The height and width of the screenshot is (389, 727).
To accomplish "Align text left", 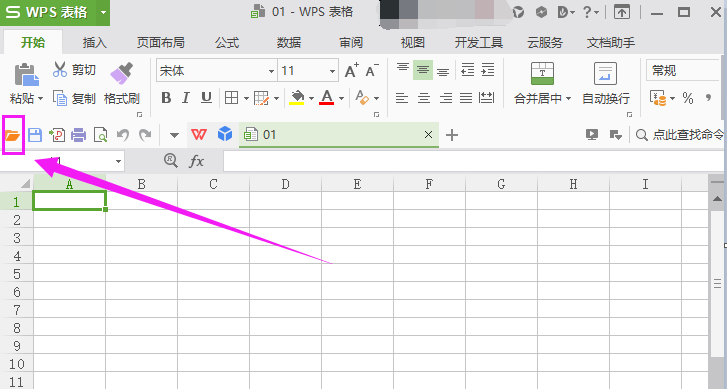I will tap(402, 98).
